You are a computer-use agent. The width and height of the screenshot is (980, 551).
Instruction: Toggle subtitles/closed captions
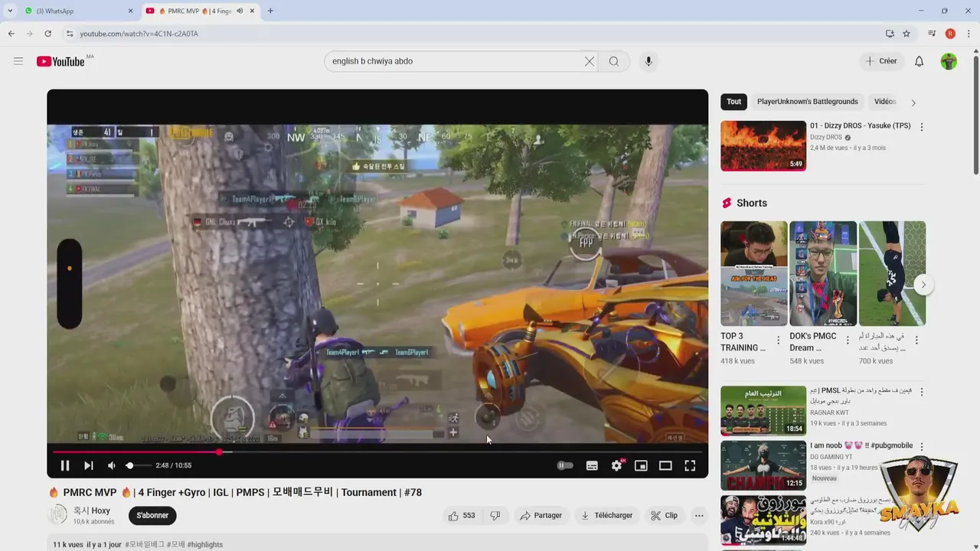pos(592,465)
